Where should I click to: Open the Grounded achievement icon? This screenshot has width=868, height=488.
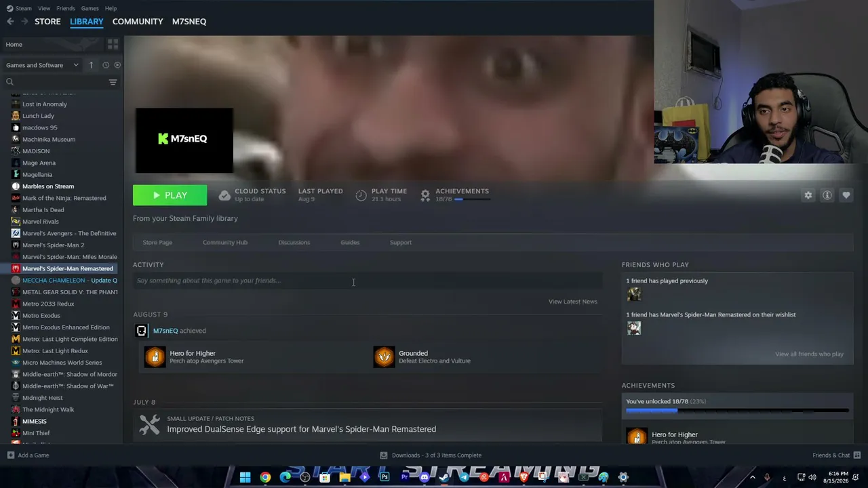384,357
